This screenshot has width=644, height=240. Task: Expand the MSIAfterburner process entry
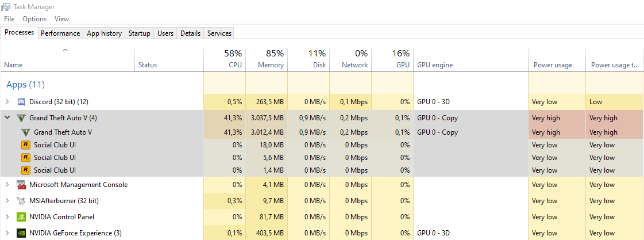[x=7, y=201]
